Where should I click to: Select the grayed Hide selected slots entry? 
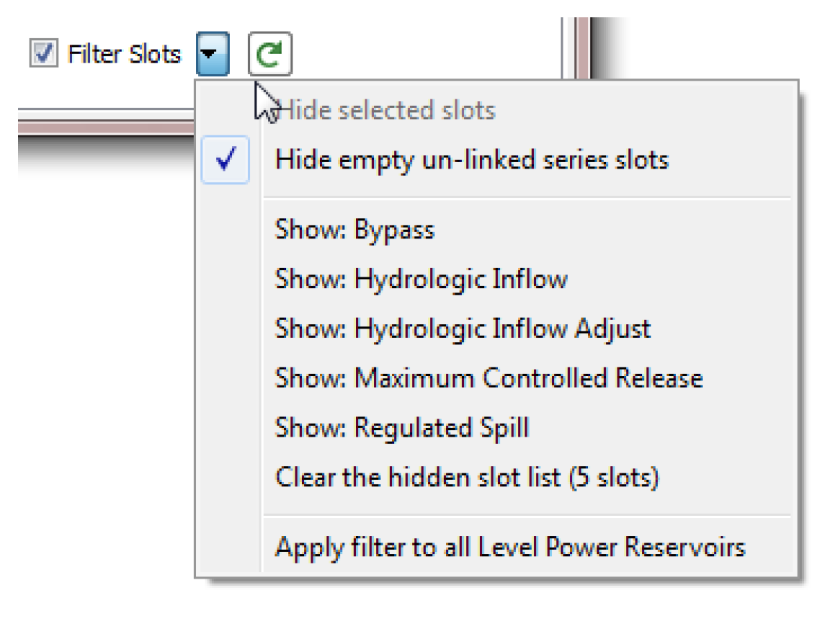click(386, 110)
